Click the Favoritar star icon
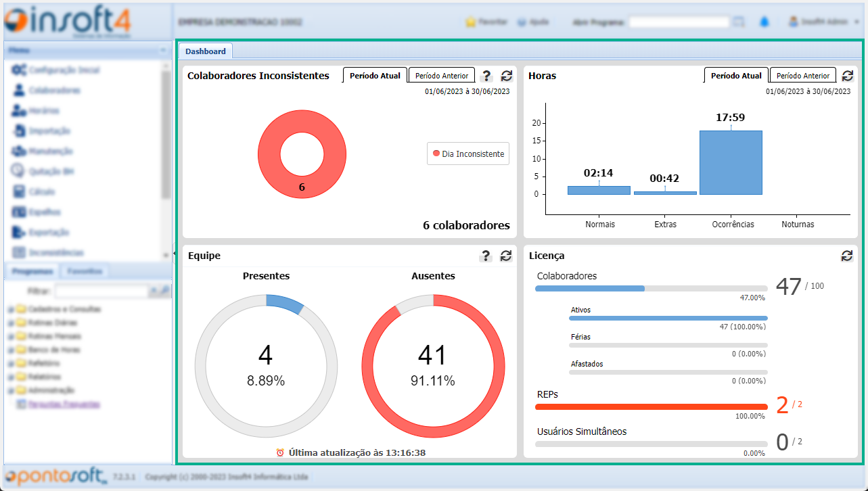This screenshot has height=491, width=868. [471, 22]
